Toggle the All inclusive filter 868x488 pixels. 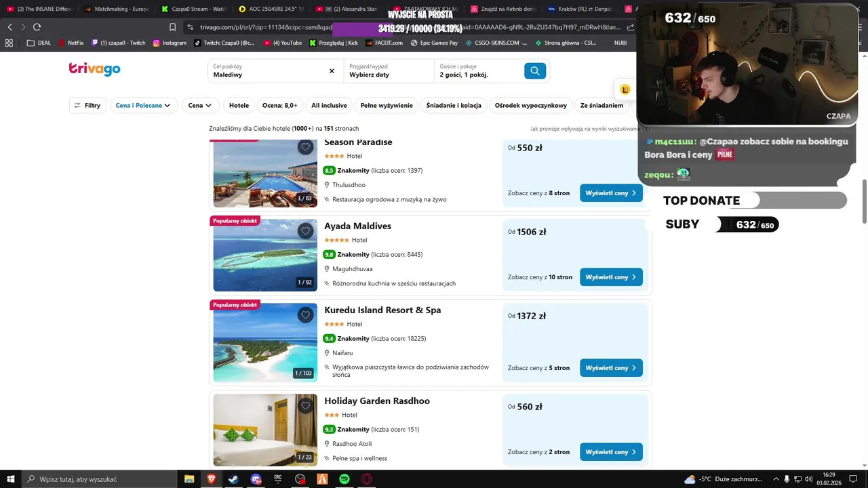[x=329, y=105]
